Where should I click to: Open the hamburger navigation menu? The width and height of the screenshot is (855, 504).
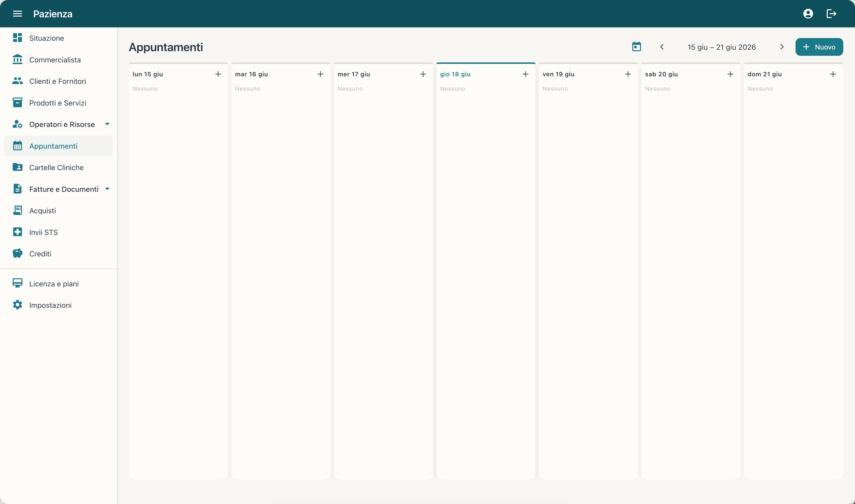coord(17,14)
